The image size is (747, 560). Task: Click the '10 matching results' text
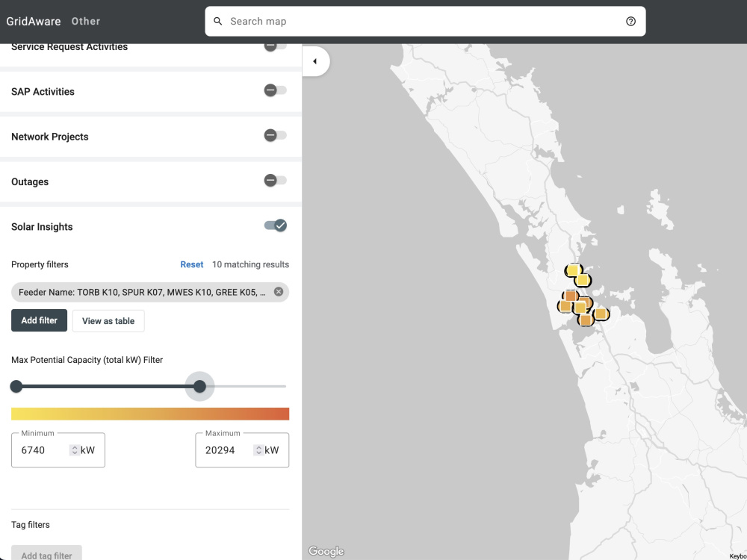tap(250, 264)
